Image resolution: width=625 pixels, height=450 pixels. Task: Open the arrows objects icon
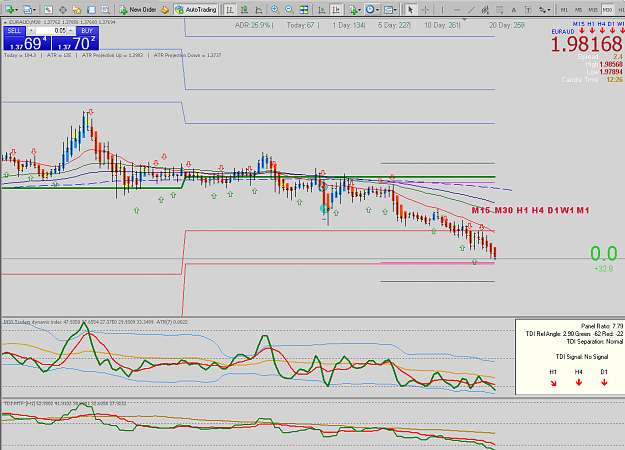tap(542, 10)
